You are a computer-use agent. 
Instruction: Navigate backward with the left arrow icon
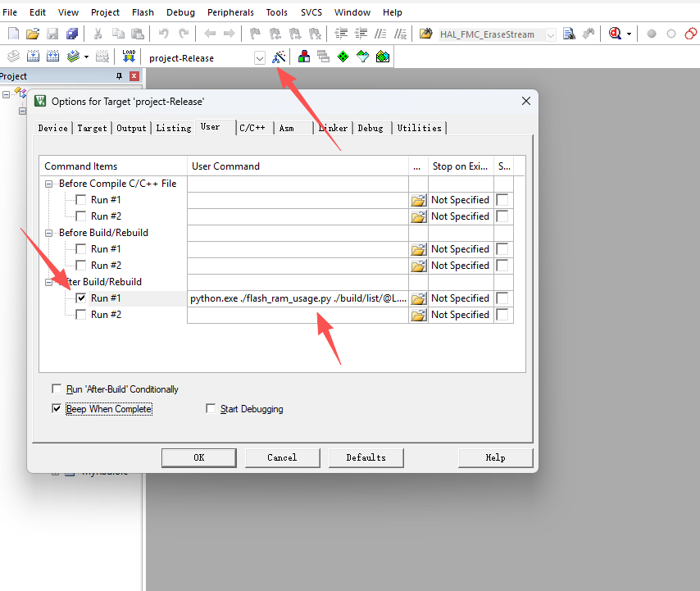210,34
